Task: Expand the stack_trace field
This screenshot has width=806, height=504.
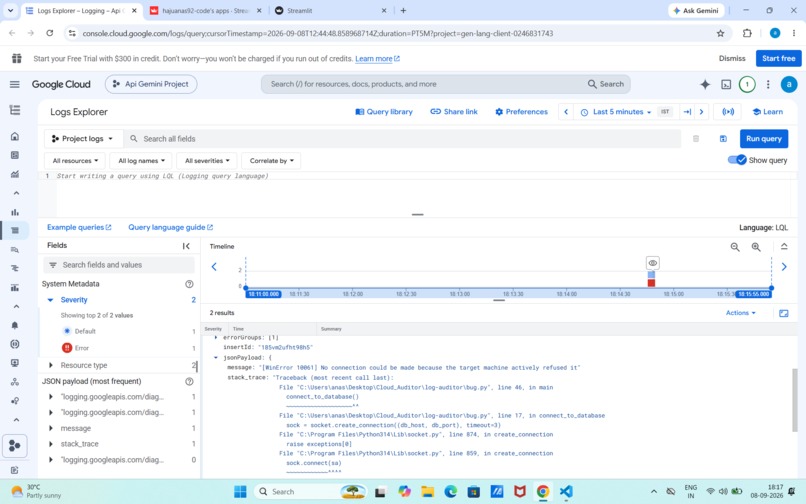Action: pyautogui.click(x=50, y=444)
